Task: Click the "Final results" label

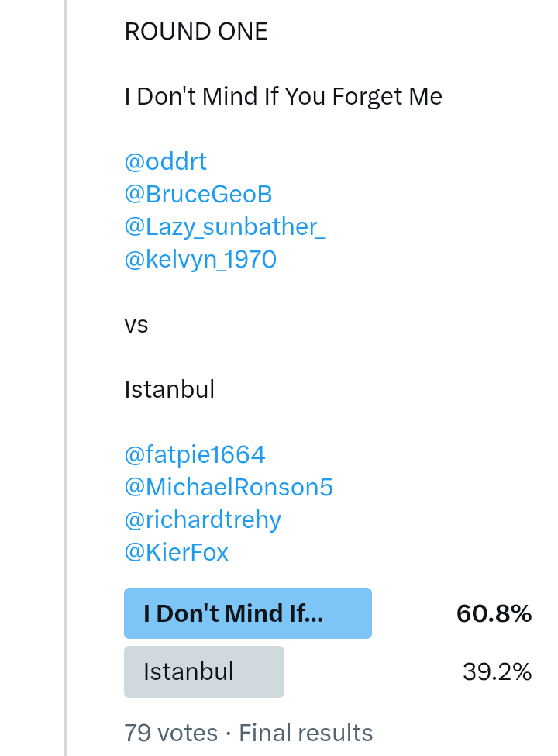Action: 306,733
